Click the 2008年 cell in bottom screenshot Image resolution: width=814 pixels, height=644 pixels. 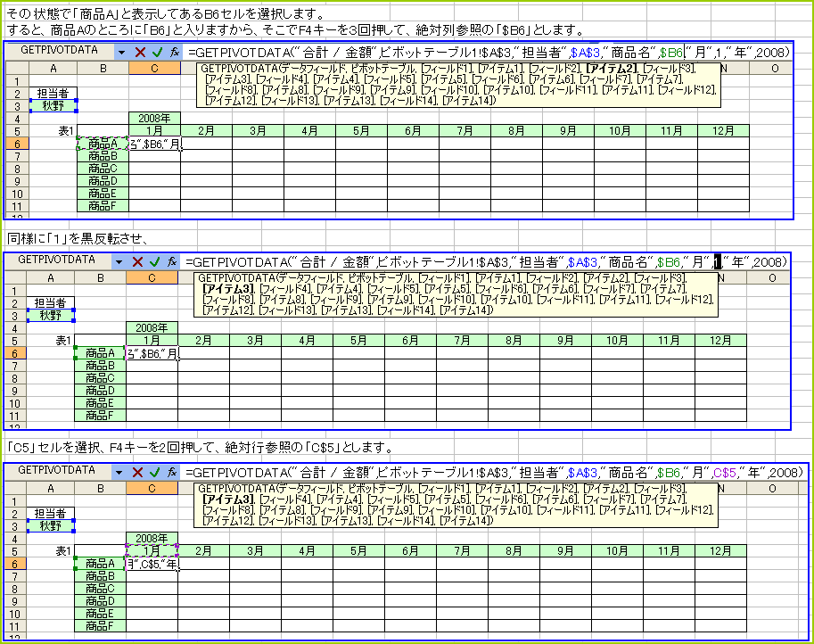click(x=152, y=538)
